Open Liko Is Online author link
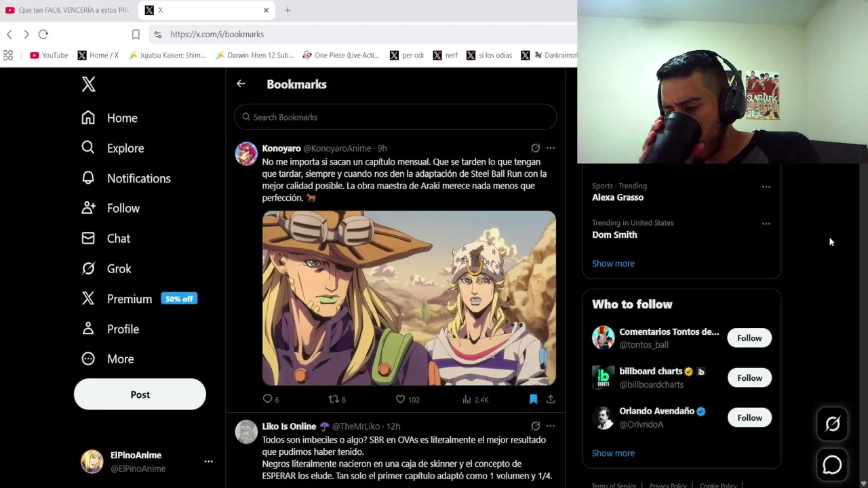The image size is (868, 488). pyautogui.click(x=290, y=426)
